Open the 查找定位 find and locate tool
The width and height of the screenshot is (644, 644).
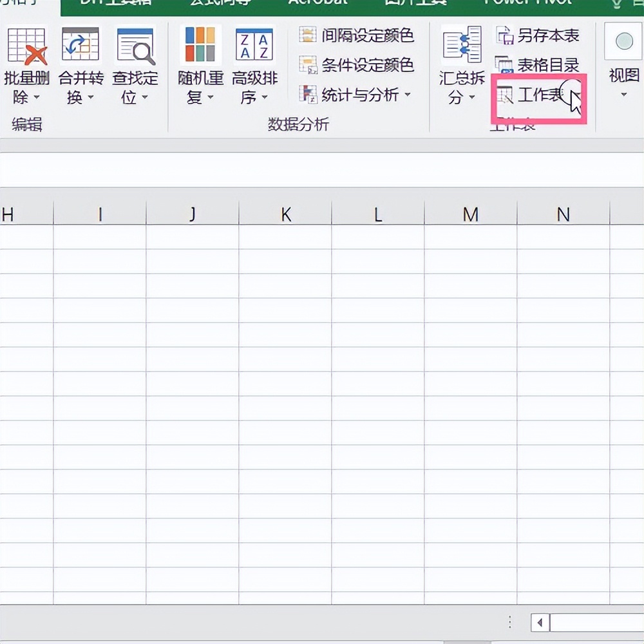pos(134,61)
